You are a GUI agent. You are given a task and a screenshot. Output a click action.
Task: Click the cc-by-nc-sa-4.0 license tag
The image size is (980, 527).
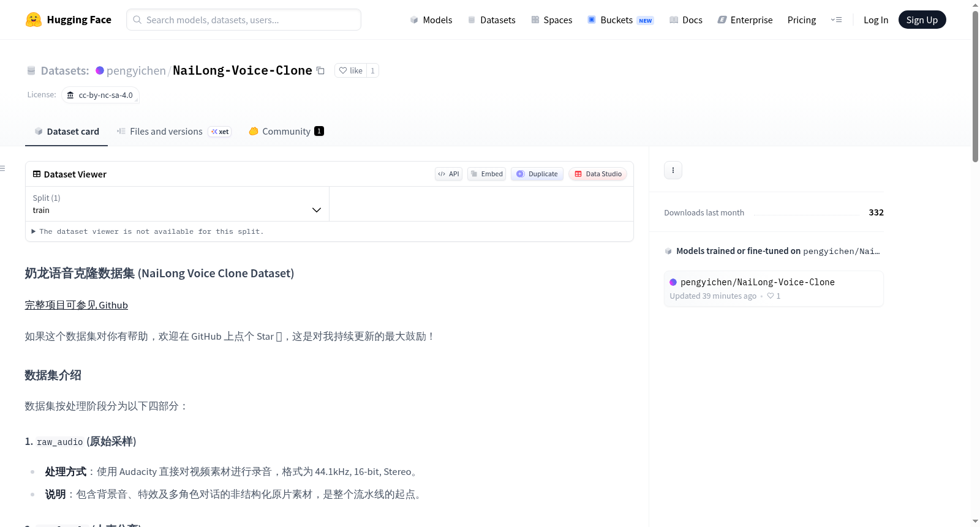(100, 95)
